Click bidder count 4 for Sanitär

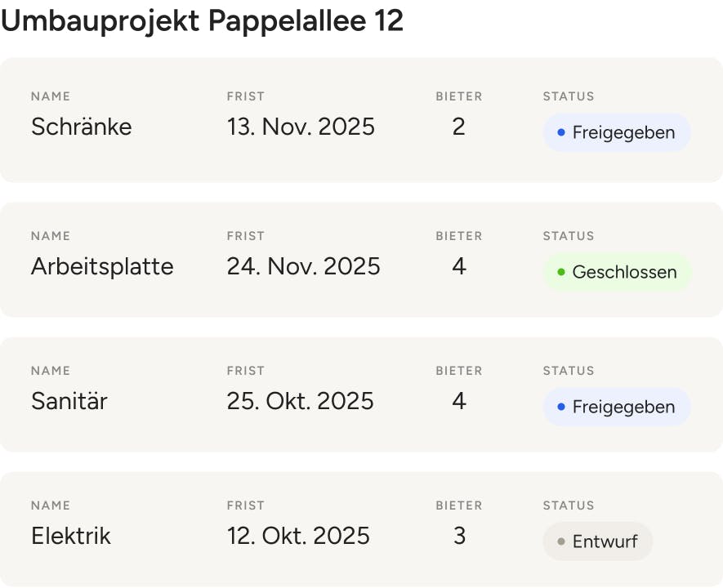click(459, 401)
